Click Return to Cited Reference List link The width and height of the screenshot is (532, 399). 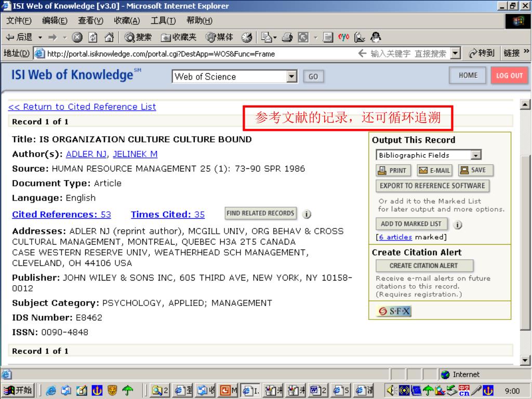point(82,107)
